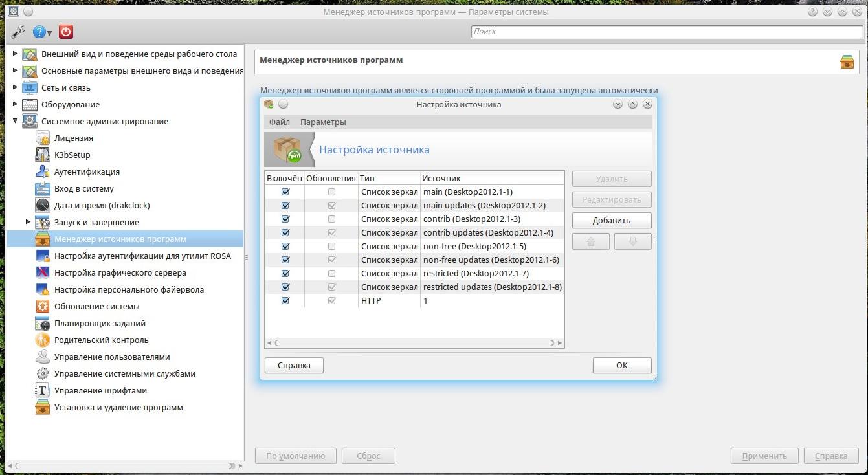Image resolution: width=868 pixels, height=475 pixels.
Task: Uncheck Включён for restricted updates (Desktop2012.1-8)
Action: coord(285,287)
